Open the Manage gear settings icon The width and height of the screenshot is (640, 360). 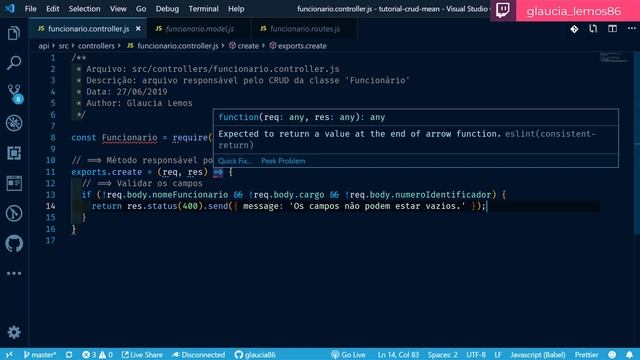coord(14,332)
